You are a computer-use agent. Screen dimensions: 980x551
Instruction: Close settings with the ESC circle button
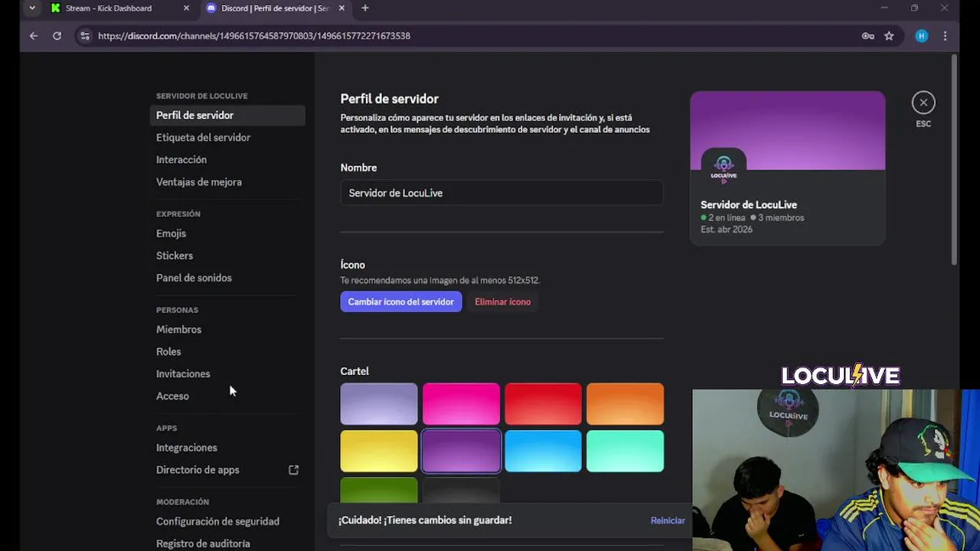click(x=923, y=103)
